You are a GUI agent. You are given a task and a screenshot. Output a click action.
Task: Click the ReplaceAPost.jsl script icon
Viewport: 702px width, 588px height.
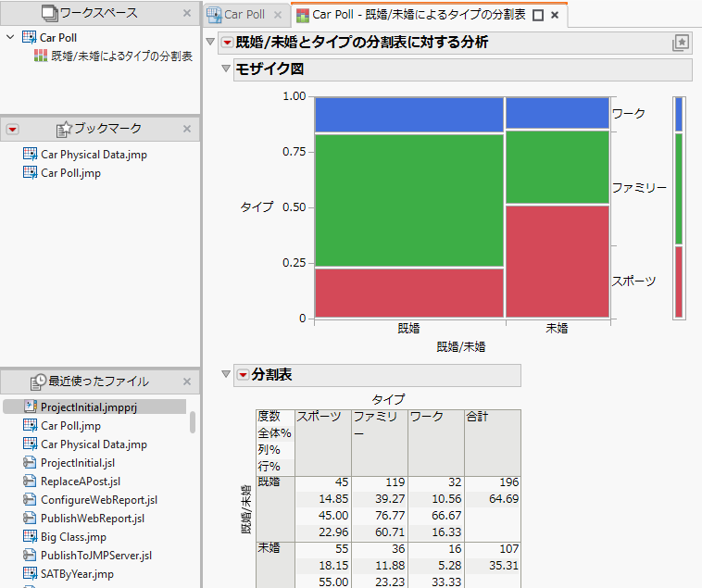click(x=30, y=481)
